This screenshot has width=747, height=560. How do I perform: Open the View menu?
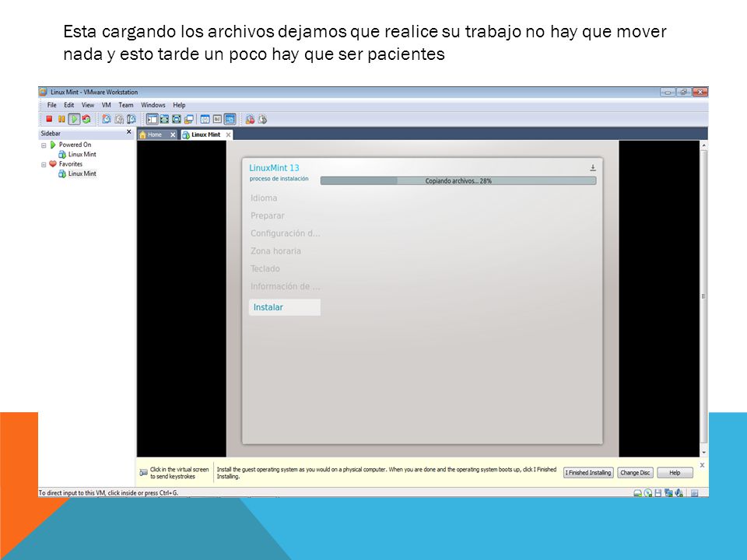(88, 105)
